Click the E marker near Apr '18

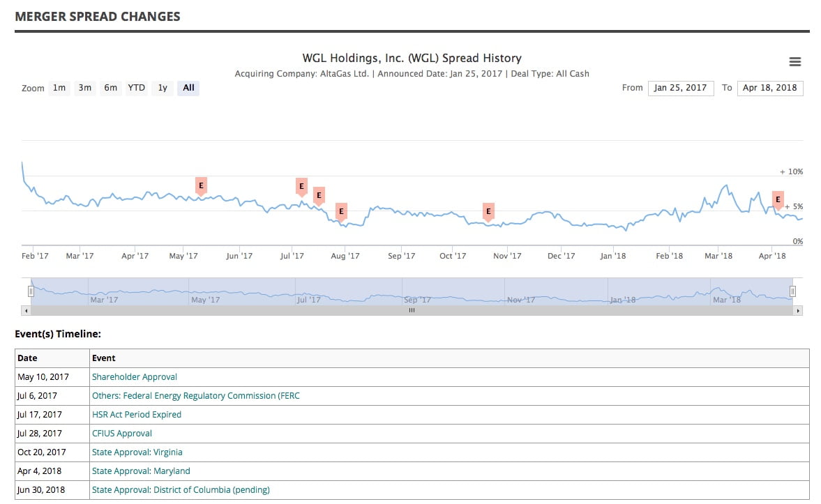[778, 199]
